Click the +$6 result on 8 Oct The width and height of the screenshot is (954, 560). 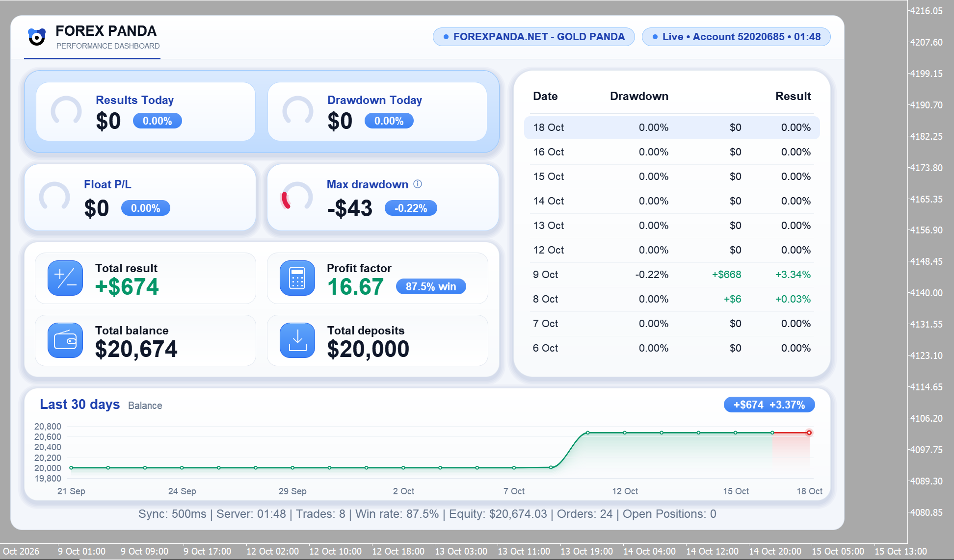[732, 299]
